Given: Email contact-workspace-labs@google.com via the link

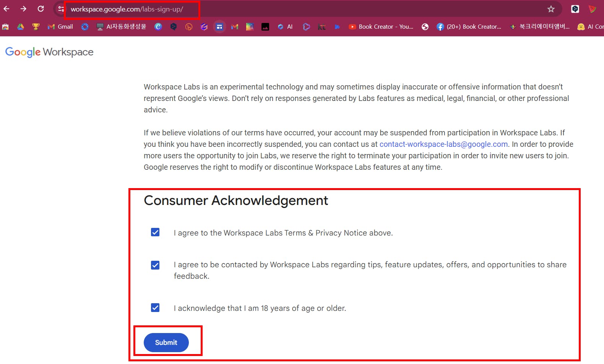Looking at the screenshot, I should pyautogui.click(x=443, y=144).
